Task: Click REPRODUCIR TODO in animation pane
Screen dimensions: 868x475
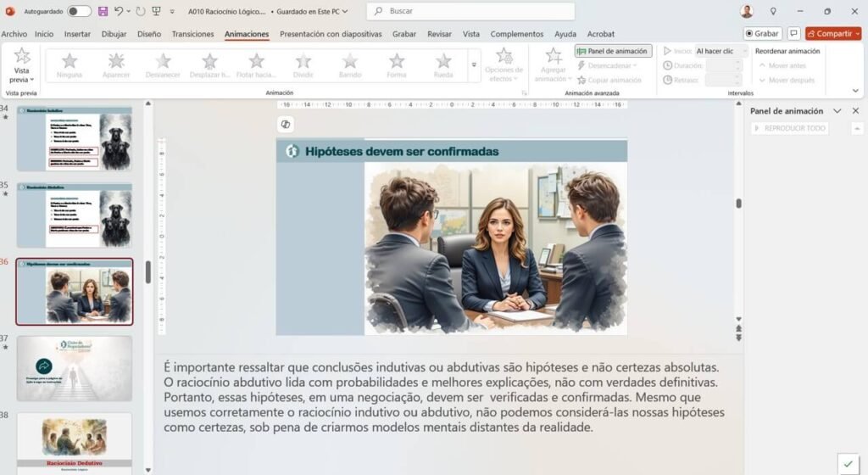Action: pos(790,128)
